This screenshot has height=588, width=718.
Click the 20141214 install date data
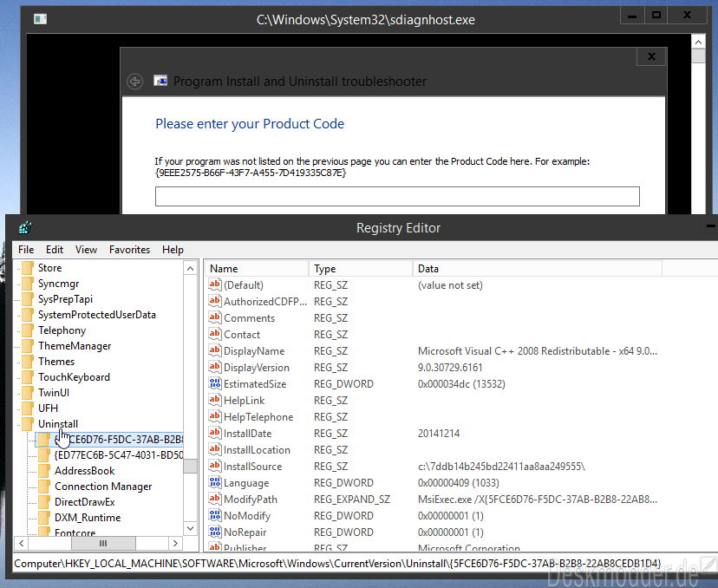[x=439, y=434]
